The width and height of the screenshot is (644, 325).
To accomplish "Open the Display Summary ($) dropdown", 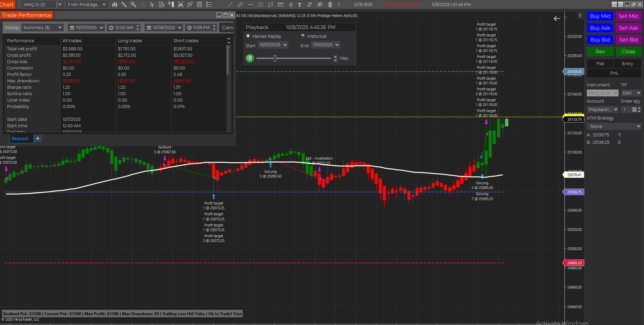I will pos(42,28).
